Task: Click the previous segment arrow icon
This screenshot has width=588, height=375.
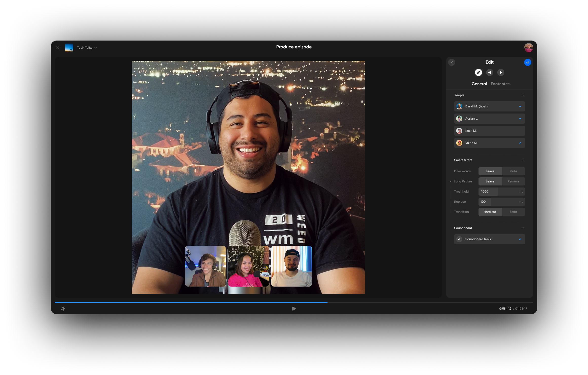Action: click(x=489, y=72)
